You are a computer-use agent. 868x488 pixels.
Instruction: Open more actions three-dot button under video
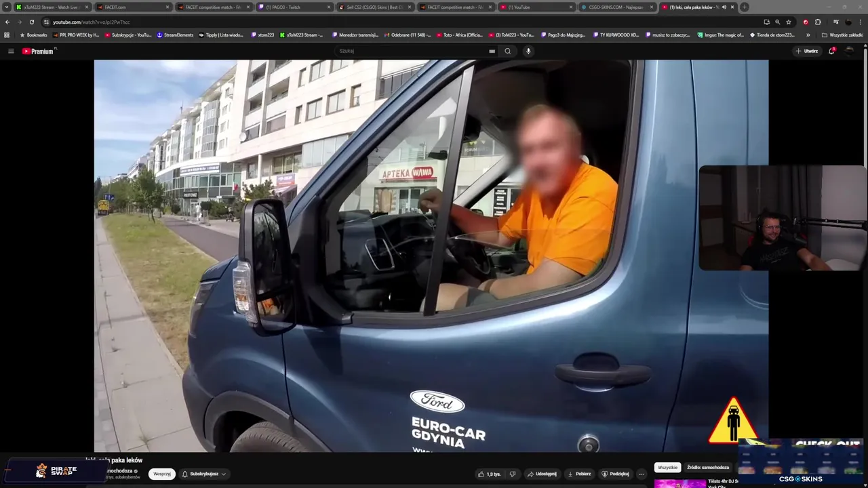642,474
